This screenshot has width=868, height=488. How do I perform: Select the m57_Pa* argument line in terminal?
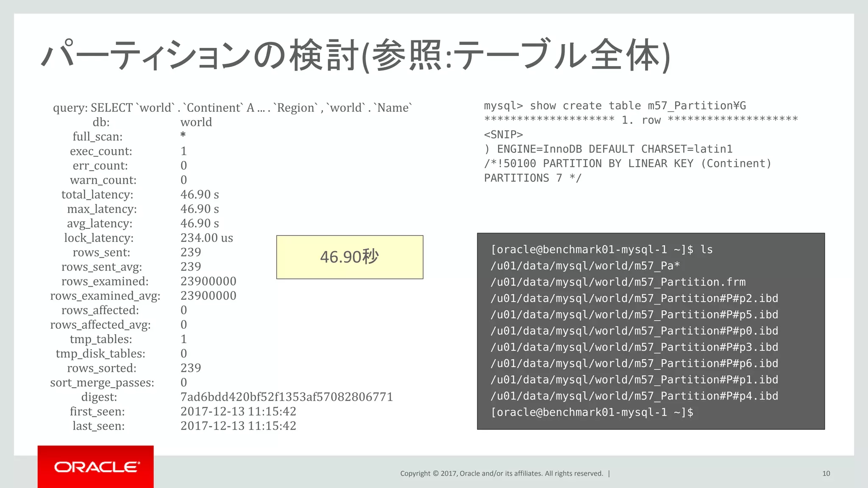click(x=585, y=266)
